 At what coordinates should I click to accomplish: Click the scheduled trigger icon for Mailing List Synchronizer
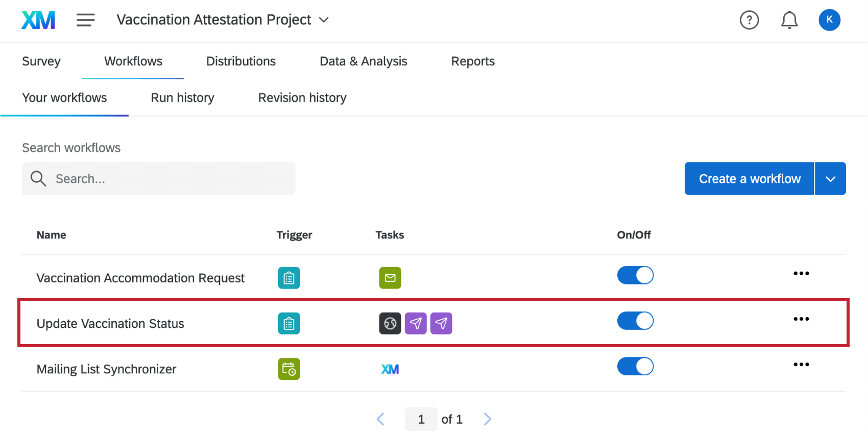coord(289,369)
